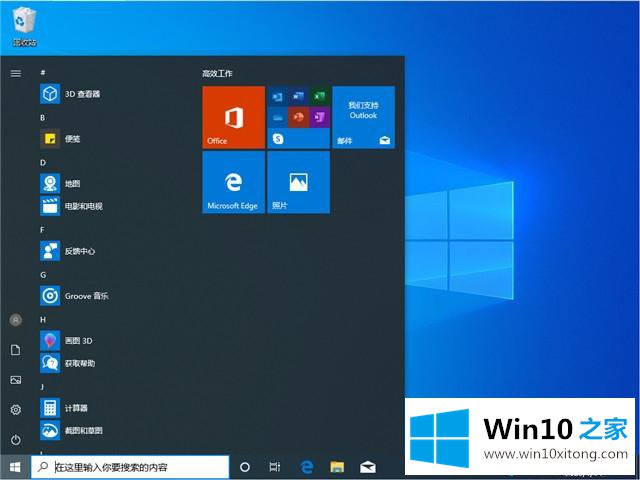640x480 pixels.
Task: Click the OneDrive icon in Office apps tile
Action: [278, 118]
